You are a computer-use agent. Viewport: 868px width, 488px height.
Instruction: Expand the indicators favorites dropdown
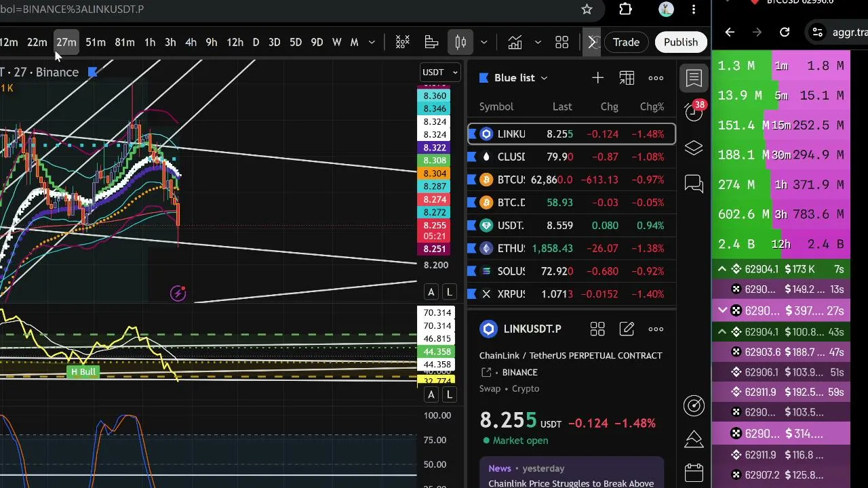(538, 43)
